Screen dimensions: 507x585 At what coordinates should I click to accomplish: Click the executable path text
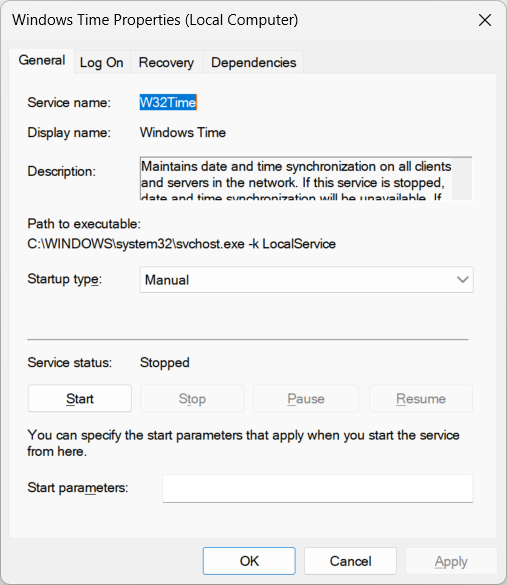(181, 244)
